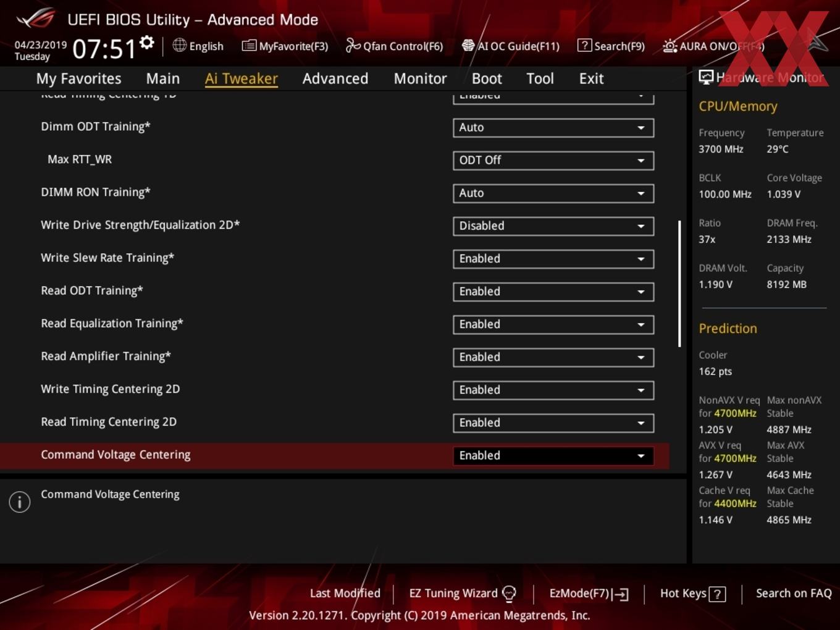840x630 pixels.
Task: Open Search on FAQ link
Action: [x=794, y=593]
